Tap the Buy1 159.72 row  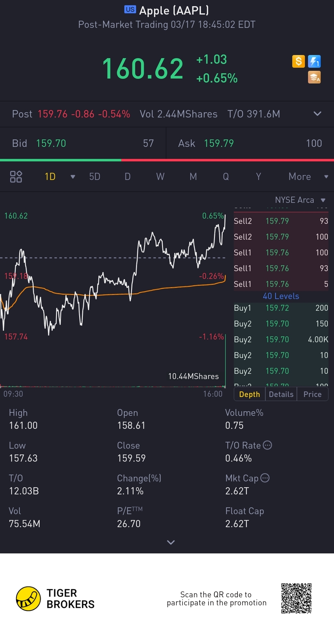tap(281, 308)
